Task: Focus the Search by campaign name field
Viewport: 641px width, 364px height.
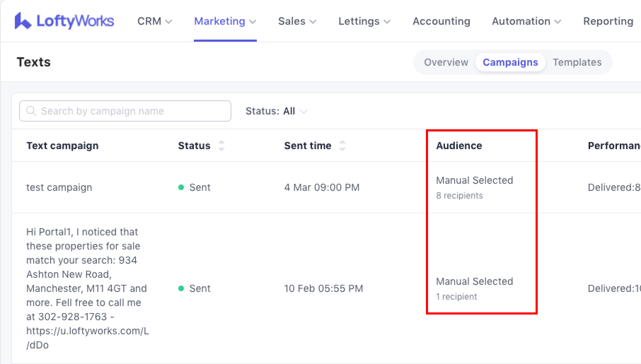Action: pos(131,111)
